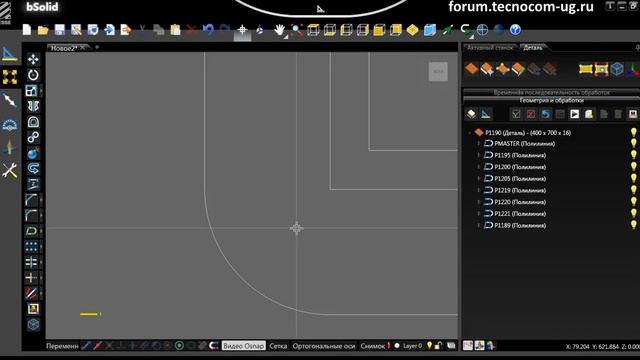Save the project with the floppy disk icon
Viewport: 640px width, 360px height.
[60, 30]
